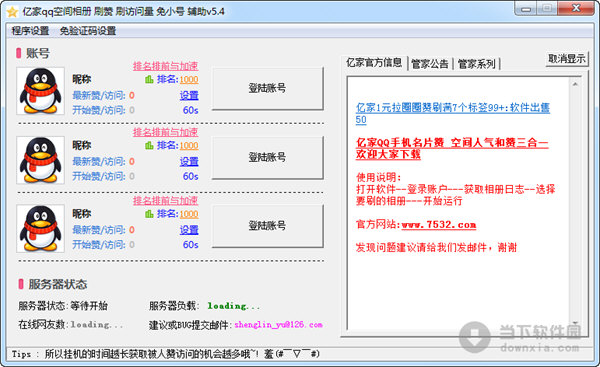The width and height of the screenshot is (600, 367).
Task: Click the green ranking chart icon in first account
Action: point(149,79)
